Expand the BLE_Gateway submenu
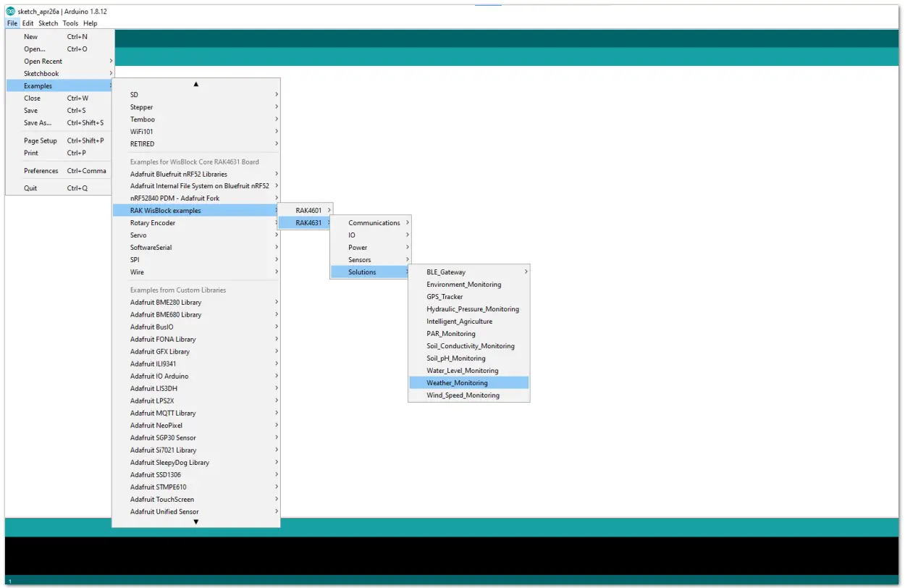The height and width of the screenshot is (588, 905). 469,272
